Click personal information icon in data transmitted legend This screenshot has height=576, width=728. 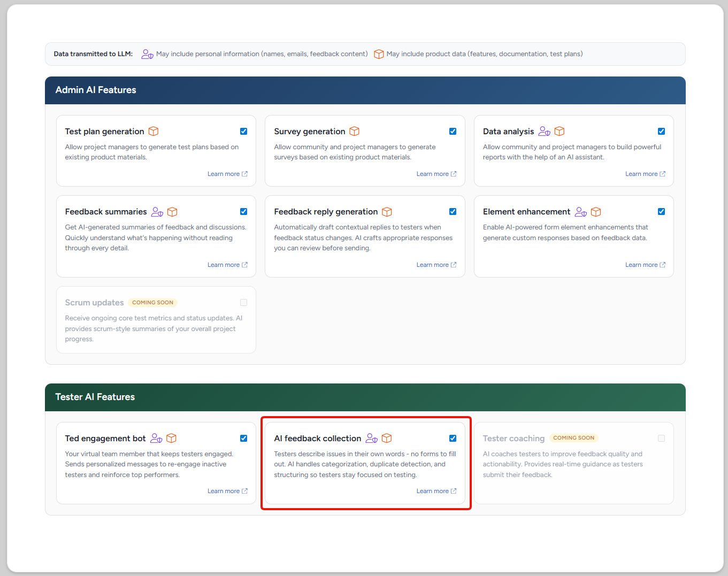pos(147,54)
